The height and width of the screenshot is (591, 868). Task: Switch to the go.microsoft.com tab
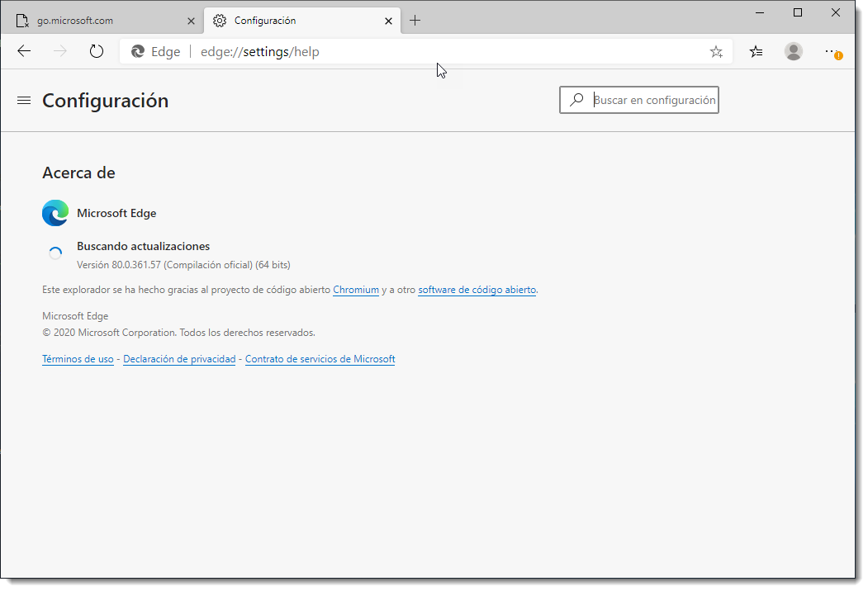102,21
